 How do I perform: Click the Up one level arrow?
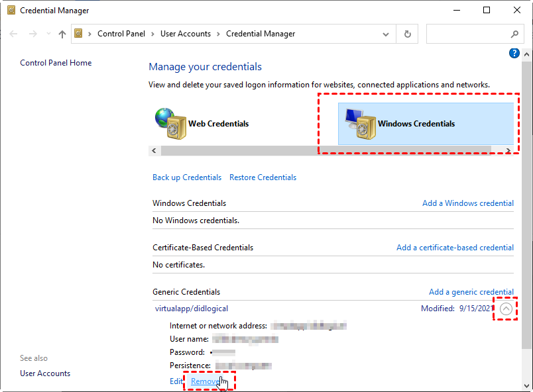[62, 34]
